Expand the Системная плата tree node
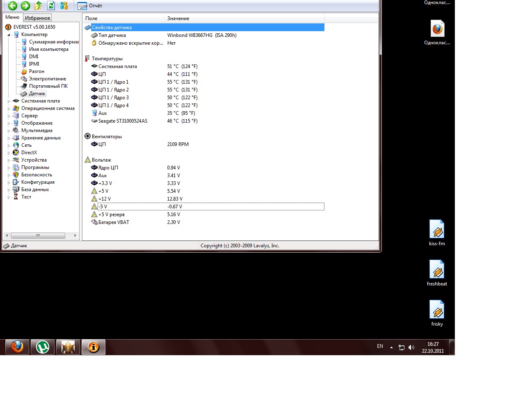Image resolution: width=525 pixels, height=420 pixels. click(x=9, y=101)
